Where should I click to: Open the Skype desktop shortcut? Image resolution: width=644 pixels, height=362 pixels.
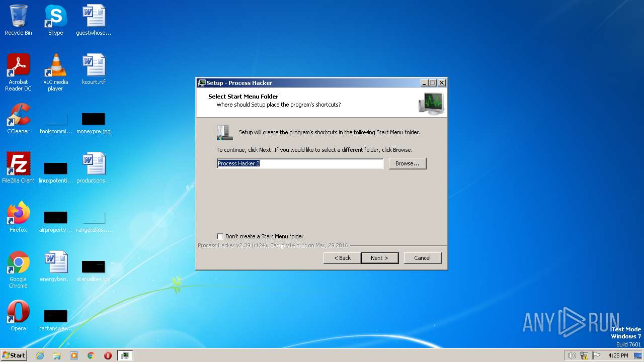[55, 20]
